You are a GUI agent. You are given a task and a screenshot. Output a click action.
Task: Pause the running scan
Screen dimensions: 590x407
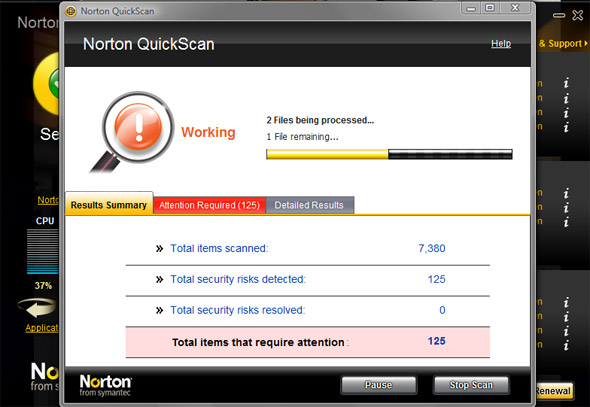(x=379, y=385)
